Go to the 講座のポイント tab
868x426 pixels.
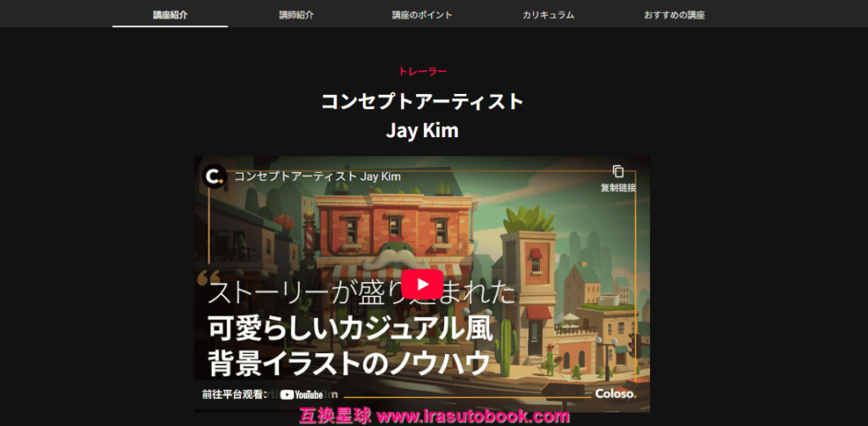[422, 14]
